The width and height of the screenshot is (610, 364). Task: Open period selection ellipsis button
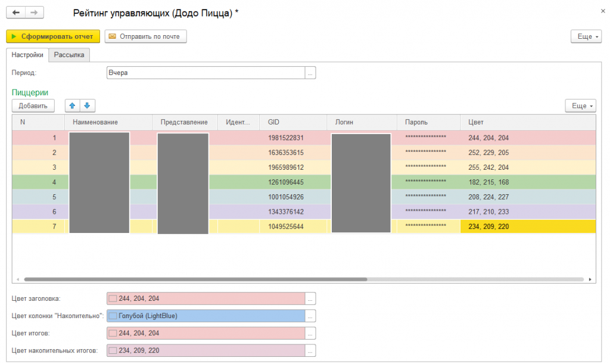point(310,73)
